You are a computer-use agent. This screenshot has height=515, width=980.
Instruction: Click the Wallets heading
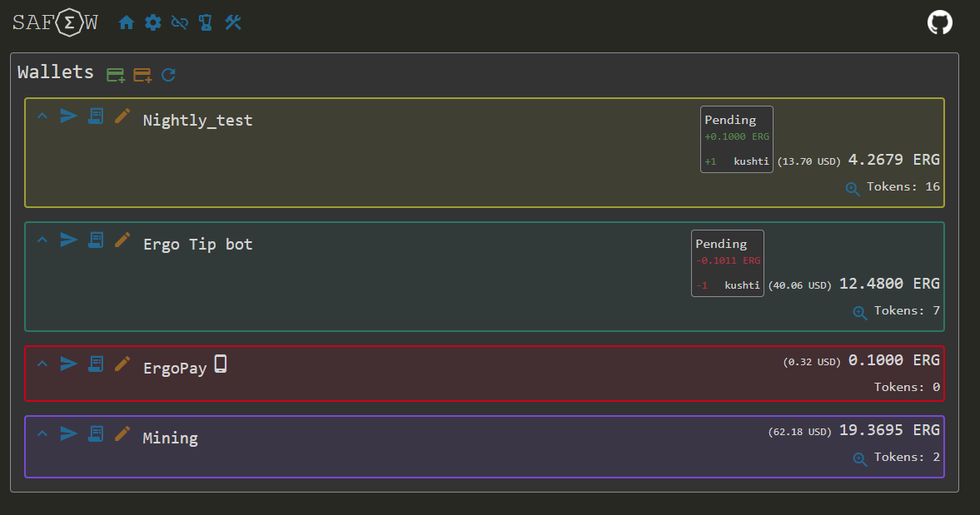tap(56, 72)
